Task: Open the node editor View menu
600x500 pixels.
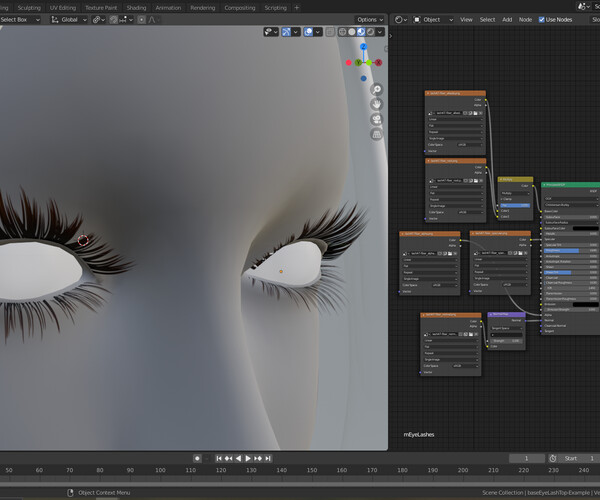Action: tap(466, 20)
